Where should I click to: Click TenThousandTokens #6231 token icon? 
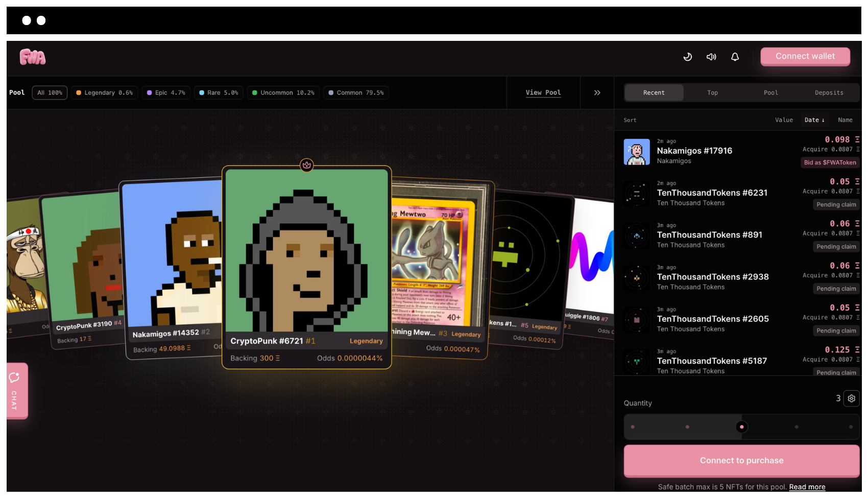point(637,194)
